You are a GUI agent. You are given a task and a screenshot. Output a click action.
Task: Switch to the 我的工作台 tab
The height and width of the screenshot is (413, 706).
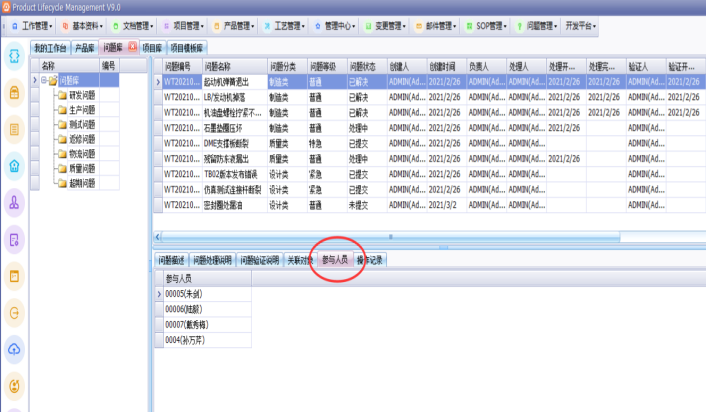tap(50, 48)
